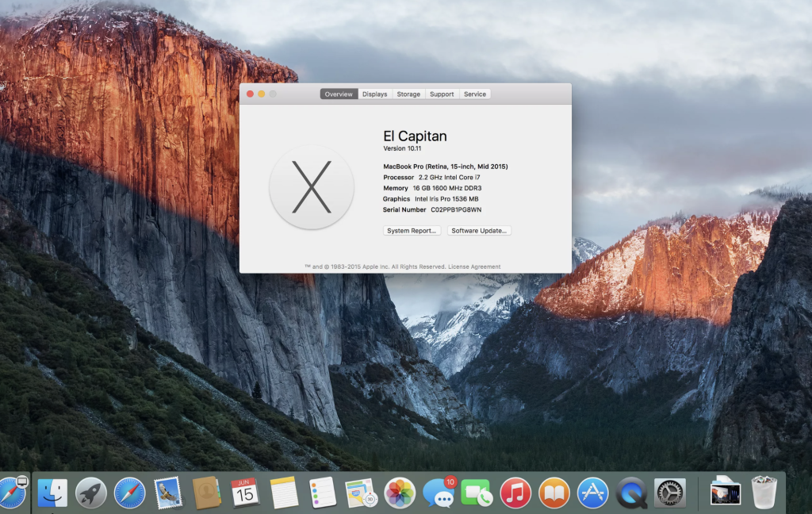The width and height of the screenshot is (812, 514).
Task: Click the 16 GB 1600 MHz DDR3 value
Action: (447, 188)
